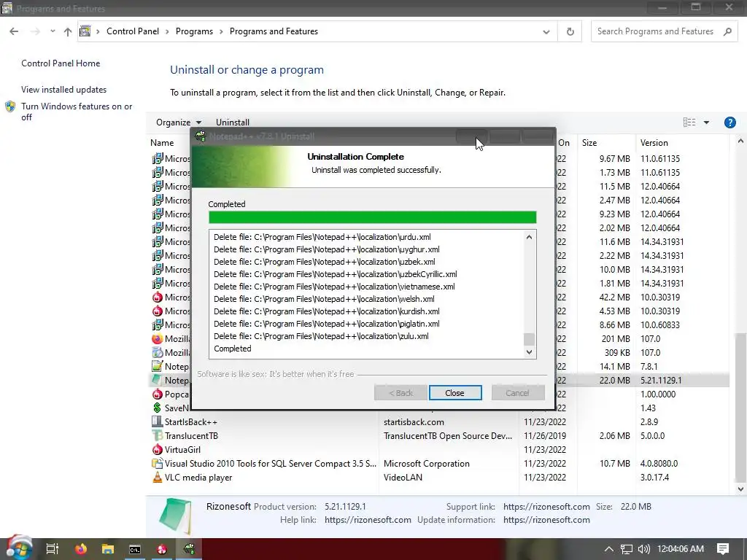Select the VLC media player row
747x560 pixels.
pos(438,477)
